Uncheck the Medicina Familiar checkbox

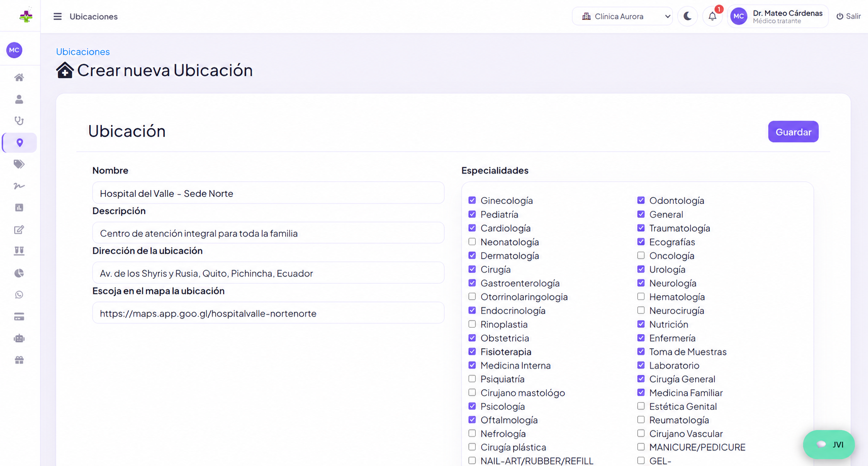[641, 392]
